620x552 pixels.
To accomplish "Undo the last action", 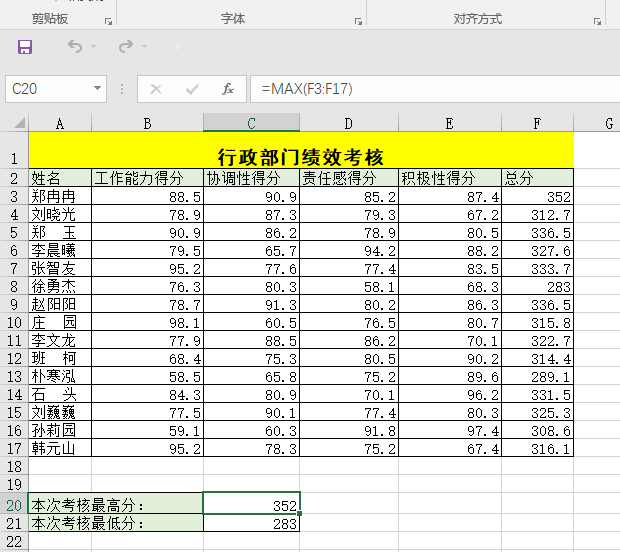I will coord(75,47).
